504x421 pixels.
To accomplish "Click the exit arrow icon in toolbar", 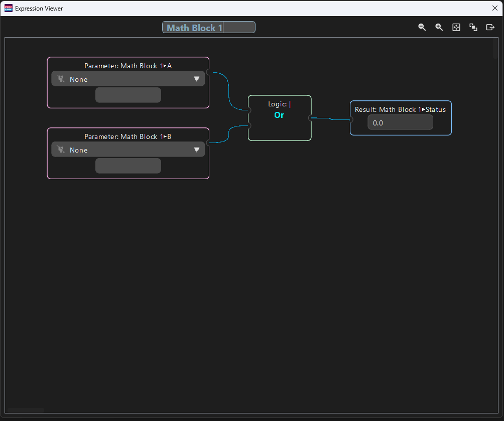I will (x=490, y=28).
